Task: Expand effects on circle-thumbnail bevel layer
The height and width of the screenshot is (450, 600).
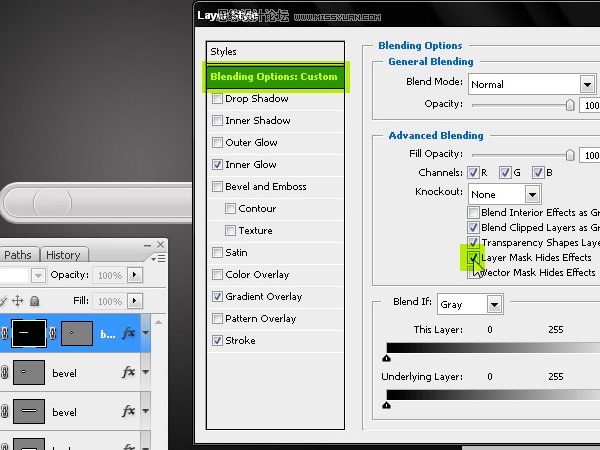Action: [145, 372]
